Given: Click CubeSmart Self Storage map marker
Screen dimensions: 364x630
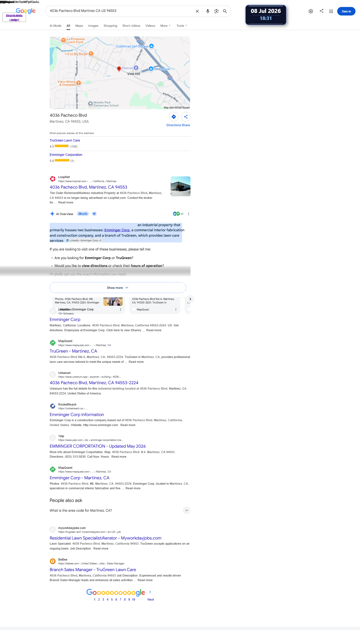Looking at the screenshot, I should 151,46.
